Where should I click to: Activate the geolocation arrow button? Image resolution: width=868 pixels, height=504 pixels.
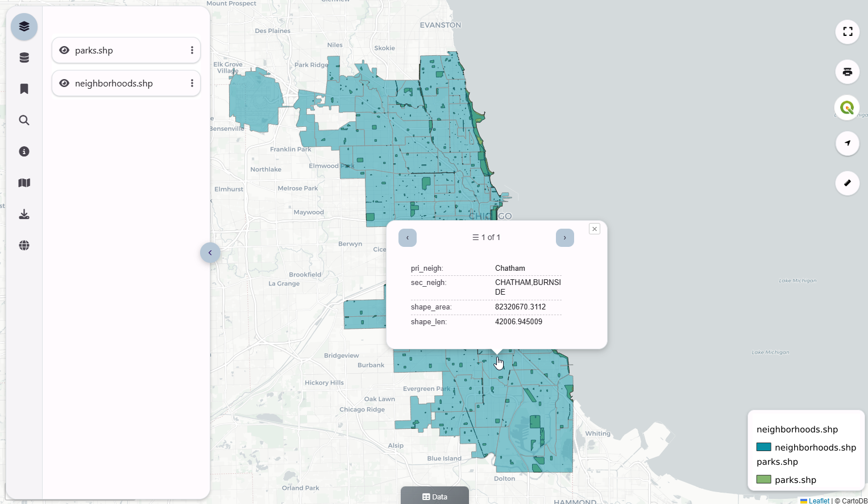point(848,143)
